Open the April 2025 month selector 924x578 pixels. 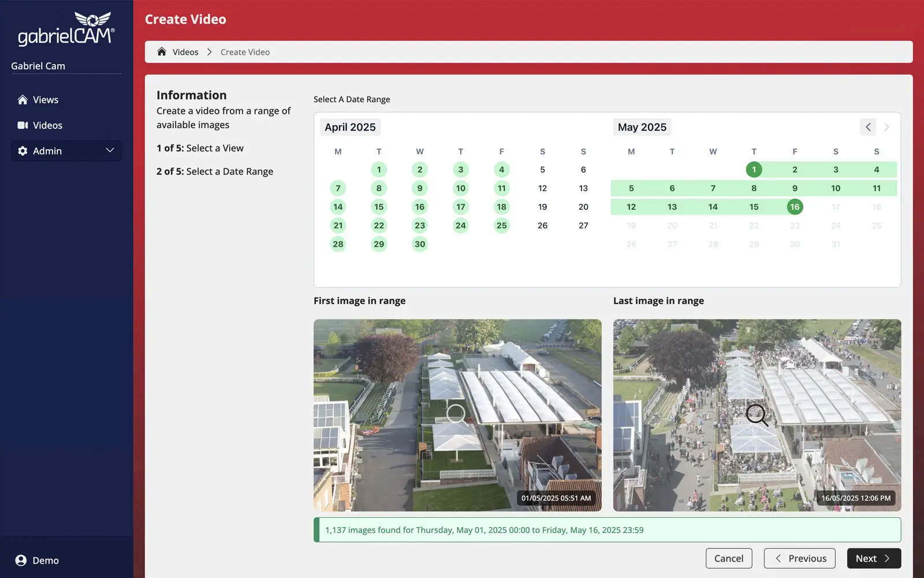coord(350,127)
